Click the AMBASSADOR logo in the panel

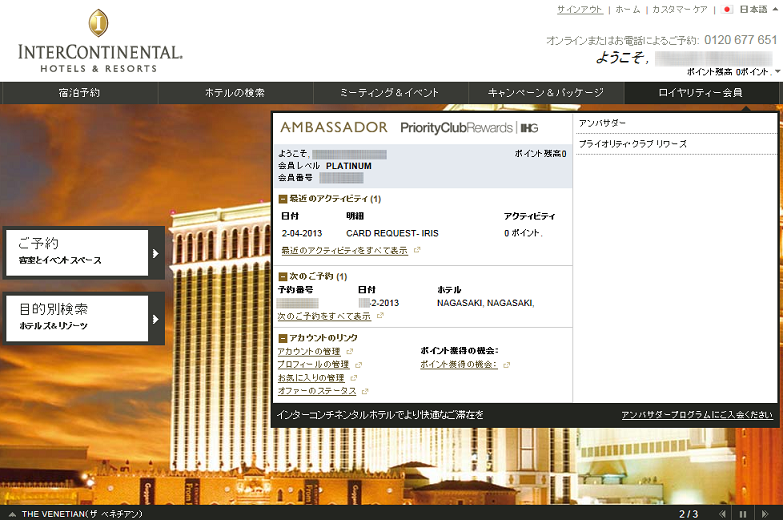[334, 127]
